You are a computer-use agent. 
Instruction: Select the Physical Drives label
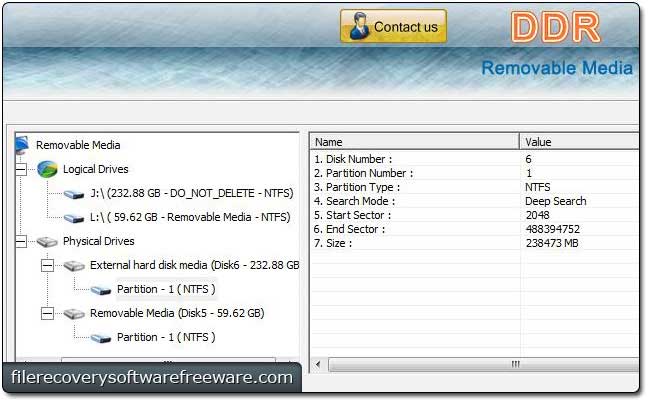tap(99, 241)
